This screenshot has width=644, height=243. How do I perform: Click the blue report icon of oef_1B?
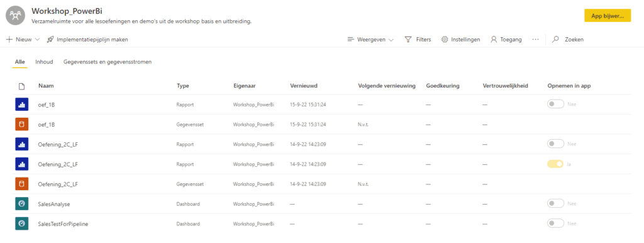(x=21, y=105)
